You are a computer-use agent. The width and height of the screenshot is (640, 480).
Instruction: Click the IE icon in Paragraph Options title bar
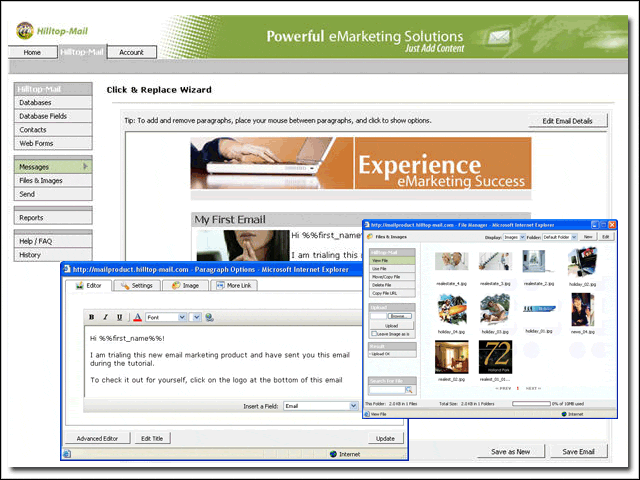coord(67,269)
